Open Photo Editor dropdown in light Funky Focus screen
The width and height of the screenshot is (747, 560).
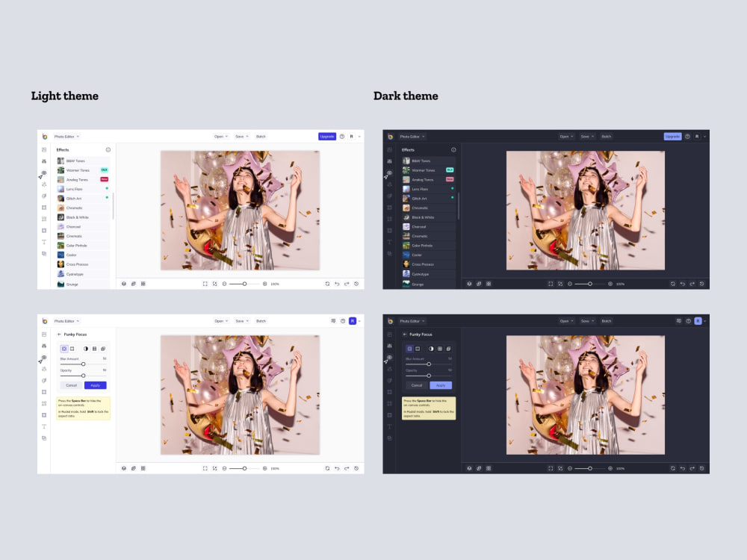coord(66,321)
